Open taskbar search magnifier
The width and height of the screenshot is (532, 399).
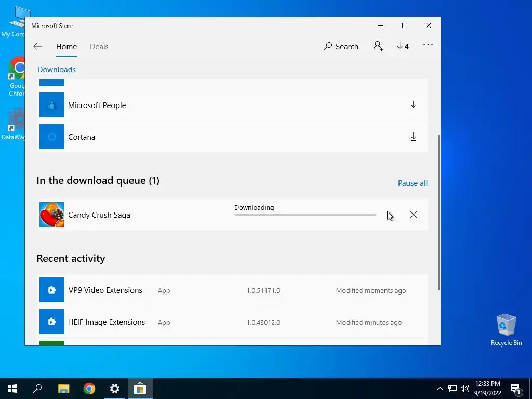37,389
